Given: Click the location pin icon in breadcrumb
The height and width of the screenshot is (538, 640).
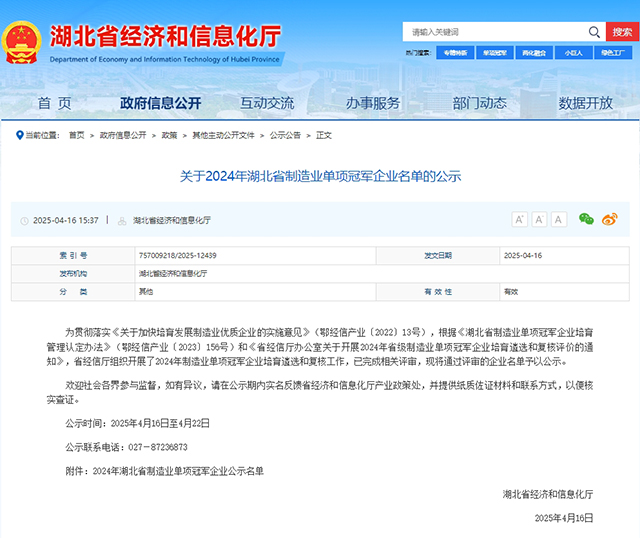Looking at the screenshot, I should click(18, 135).
